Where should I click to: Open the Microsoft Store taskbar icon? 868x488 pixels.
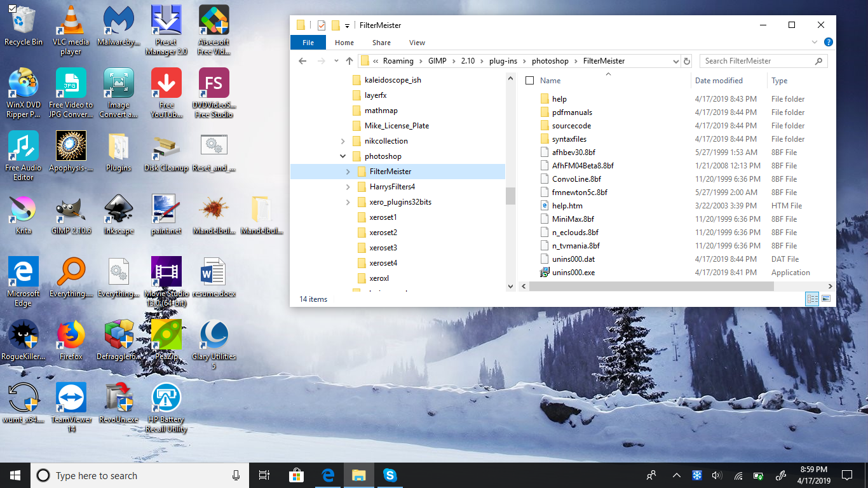[296, 475]
